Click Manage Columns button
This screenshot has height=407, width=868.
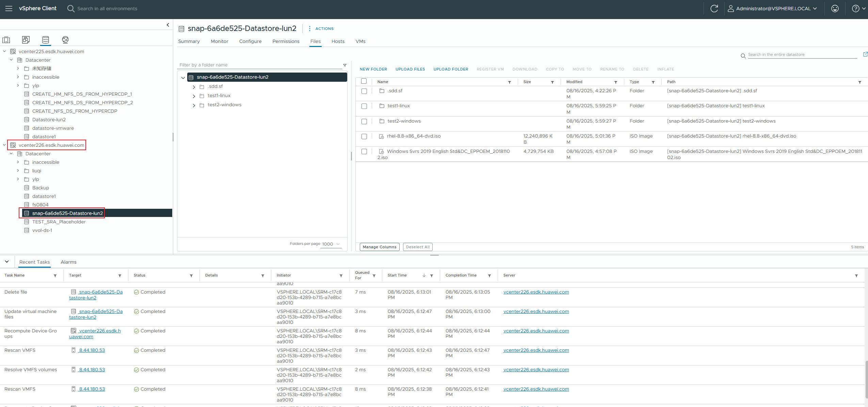(x=380, y=247)
